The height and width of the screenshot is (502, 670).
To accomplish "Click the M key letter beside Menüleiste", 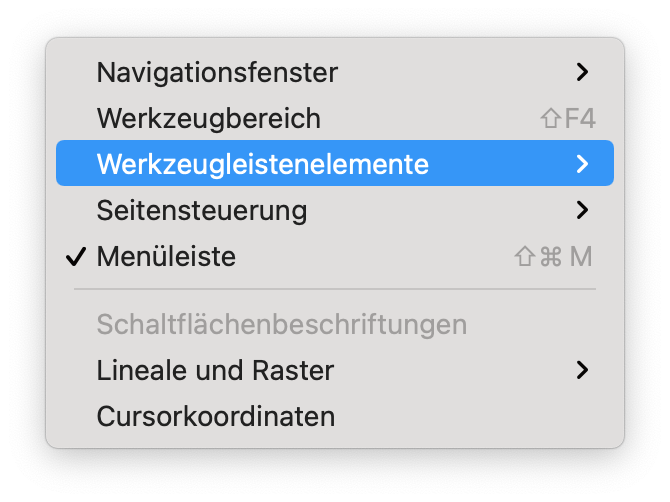I will [x=581, y=257].
